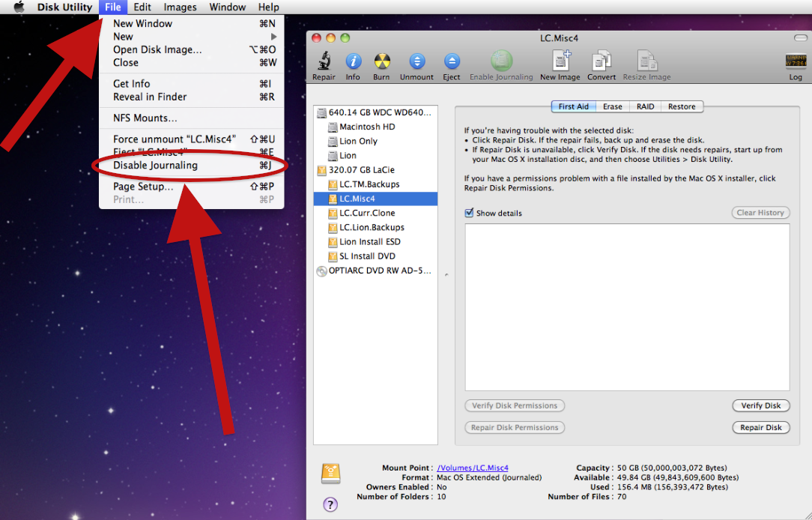The image size is (812, 520).
Task: Select the Lion Only volume
Action: 375,141
